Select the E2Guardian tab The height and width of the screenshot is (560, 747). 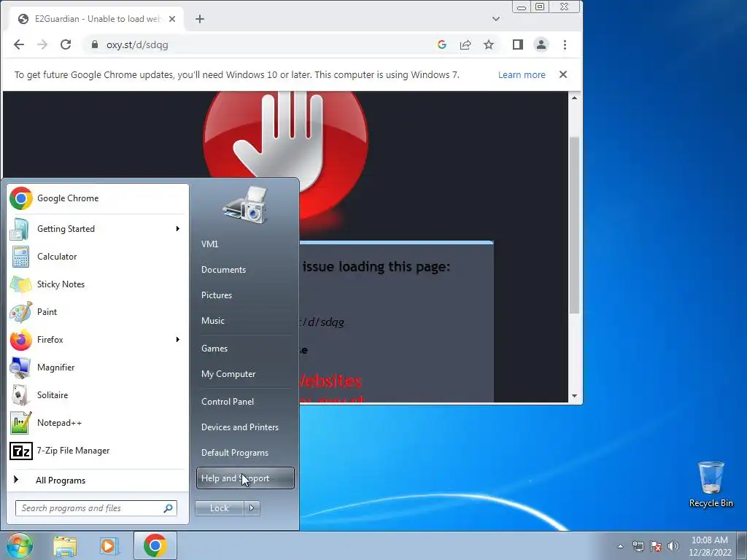pos(97,19)
